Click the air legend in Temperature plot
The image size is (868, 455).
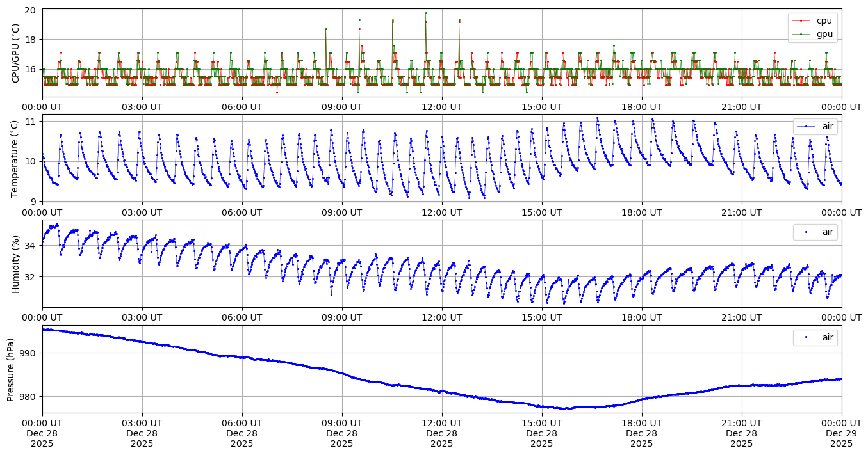(815, 127)
